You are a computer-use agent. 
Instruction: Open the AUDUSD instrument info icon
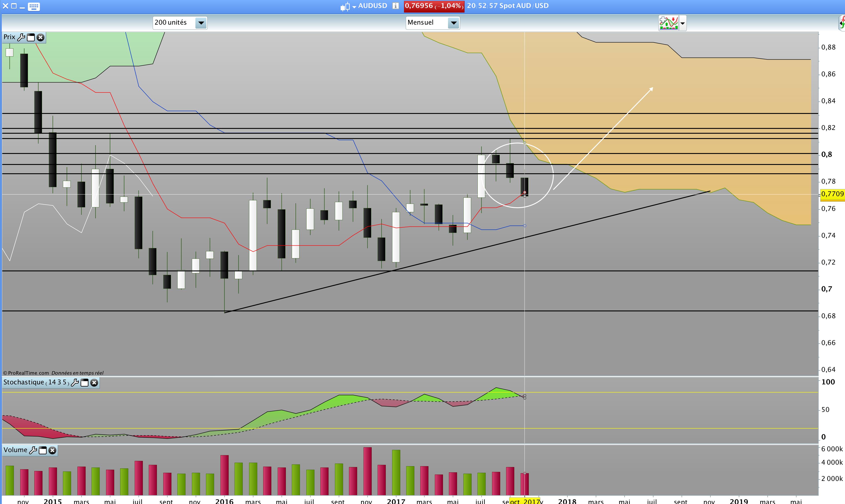click(395, 6)
